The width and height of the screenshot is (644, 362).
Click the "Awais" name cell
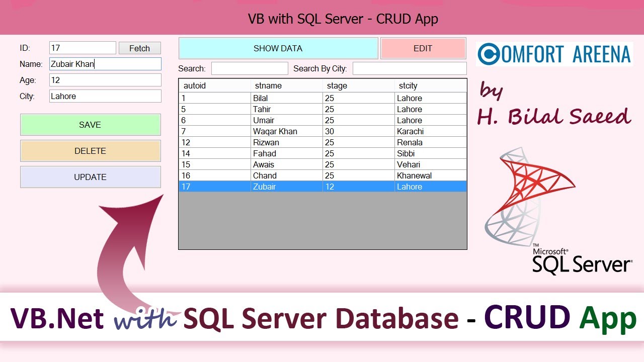[287, 164]
